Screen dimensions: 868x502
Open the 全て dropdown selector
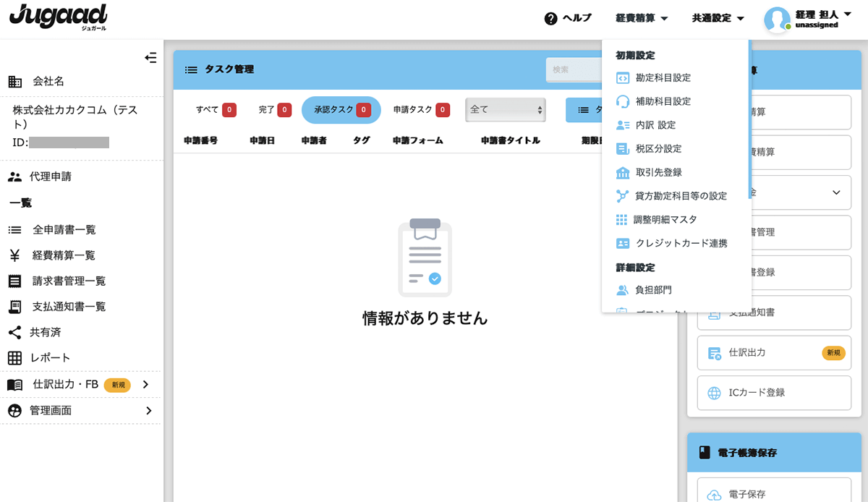(x=506, y=110)
